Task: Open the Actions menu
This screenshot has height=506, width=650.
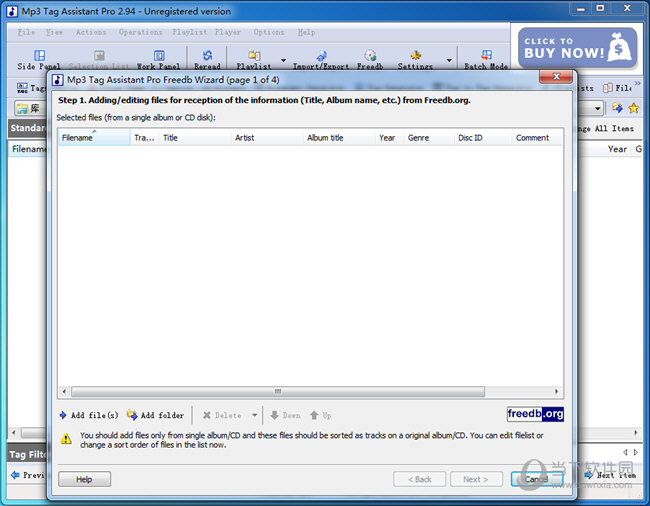Action: [91, 32]
